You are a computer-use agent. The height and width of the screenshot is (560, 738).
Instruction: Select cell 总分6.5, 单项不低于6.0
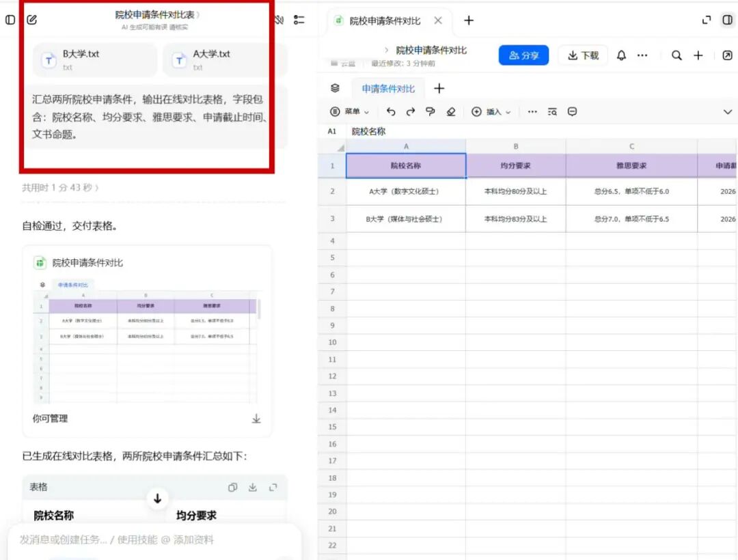(631, 191)
